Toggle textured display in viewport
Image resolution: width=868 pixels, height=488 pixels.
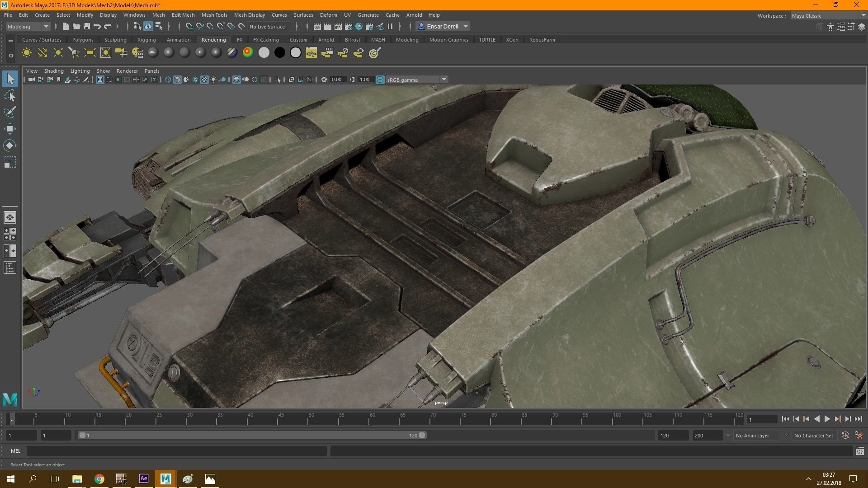pyautogui.click(x=204, y=80)
